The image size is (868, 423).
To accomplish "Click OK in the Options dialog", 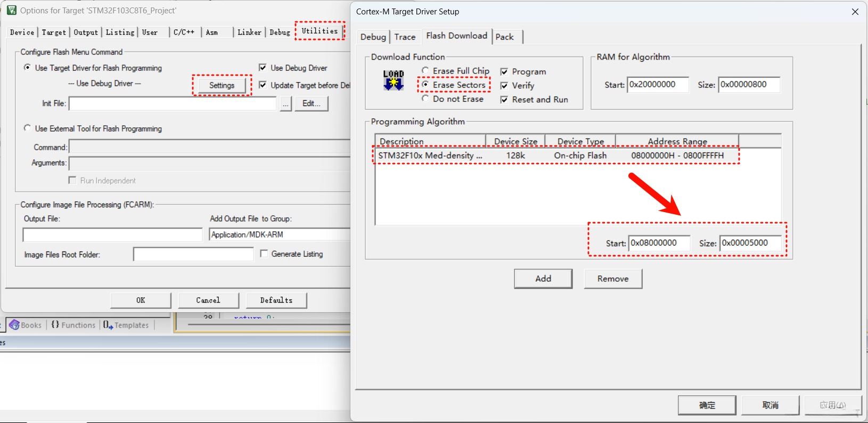I will [x=141, y=300].
